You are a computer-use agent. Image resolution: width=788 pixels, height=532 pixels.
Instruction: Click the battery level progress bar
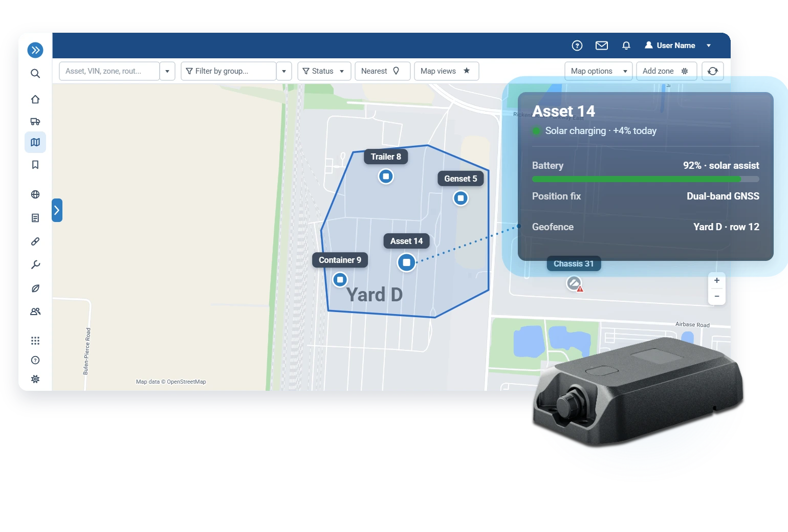tap(645, 180)
